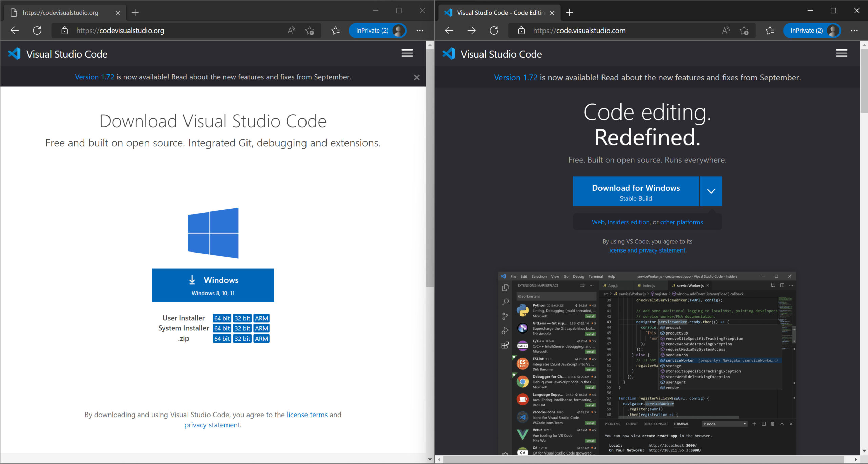Screen dimensions: 868x464
Task: Click the large Windows logo image
Action: click(x=213, y=233)
